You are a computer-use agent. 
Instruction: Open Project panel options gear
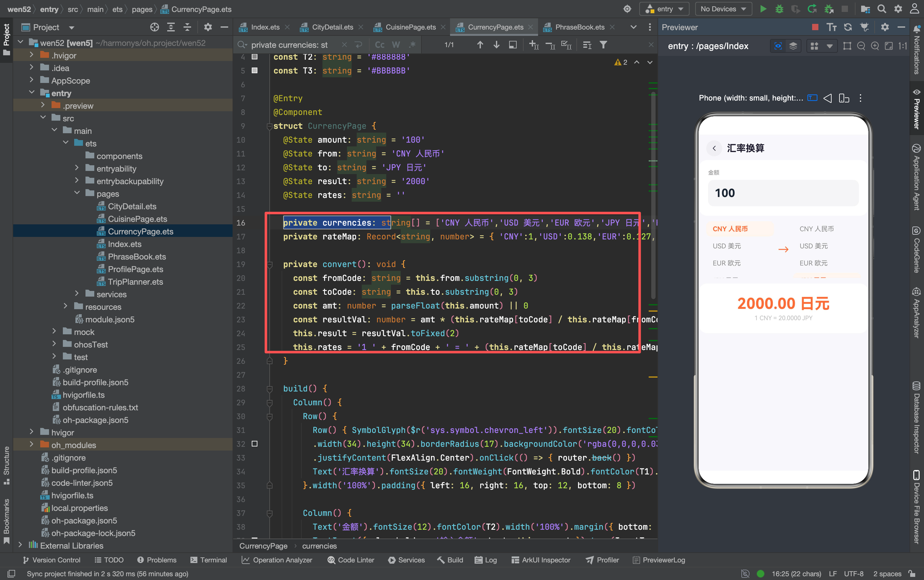pyautogui.click(x=208, y=27)
